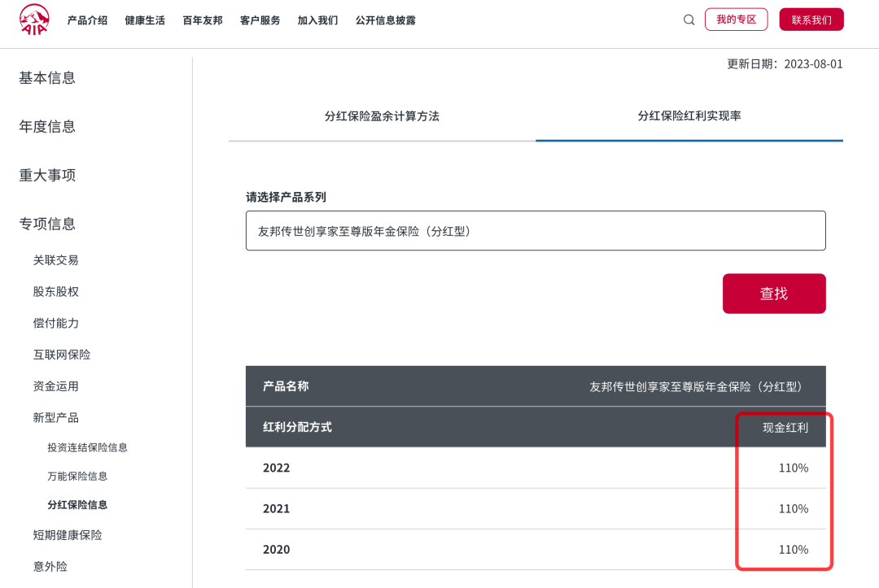
Task: Select 新型产品 in sidebar
Action: pos(55,418)
